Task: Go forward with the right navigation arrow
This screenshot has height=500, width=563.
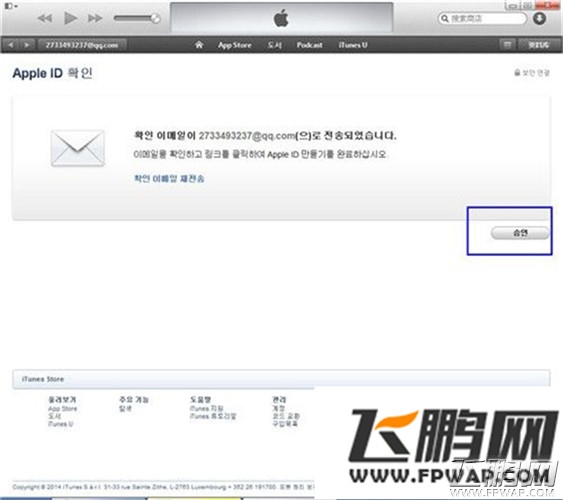Action: pyautogui.click(x=27, y=45)
